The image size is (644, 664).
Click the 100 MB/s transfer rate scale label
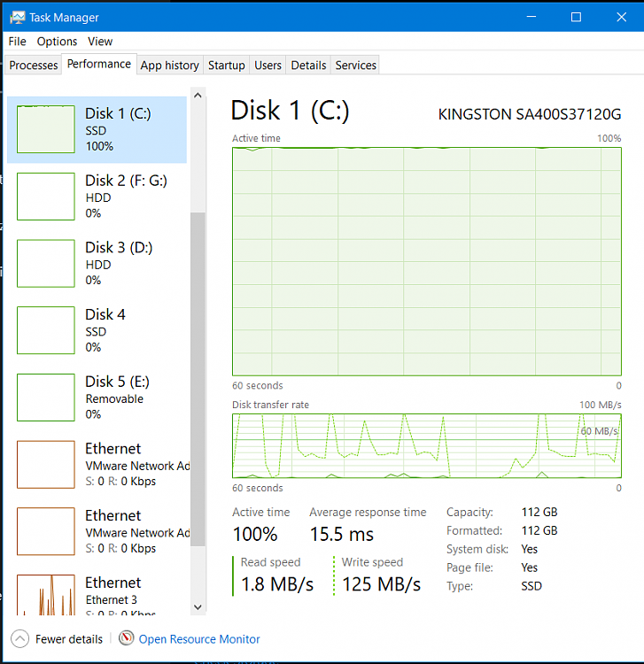pyautogui.click(x=601, y=405)
